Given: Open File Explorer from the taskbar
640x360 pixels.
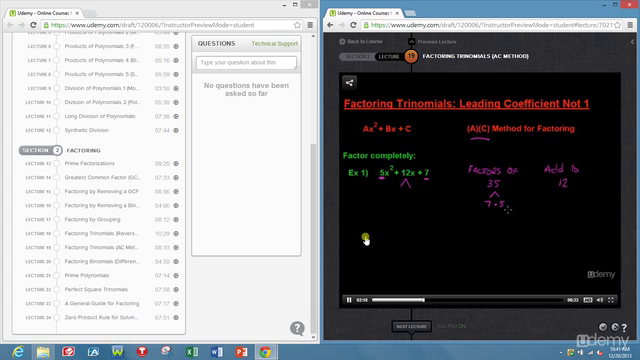Looking at the screenshot, I should (x=43, y=352).
